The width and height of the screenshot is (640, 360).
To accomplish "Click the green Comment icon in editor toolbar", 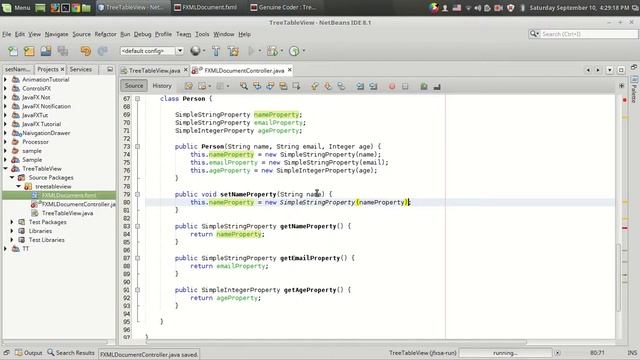I will pyautogui.click(x=424, y=86).
